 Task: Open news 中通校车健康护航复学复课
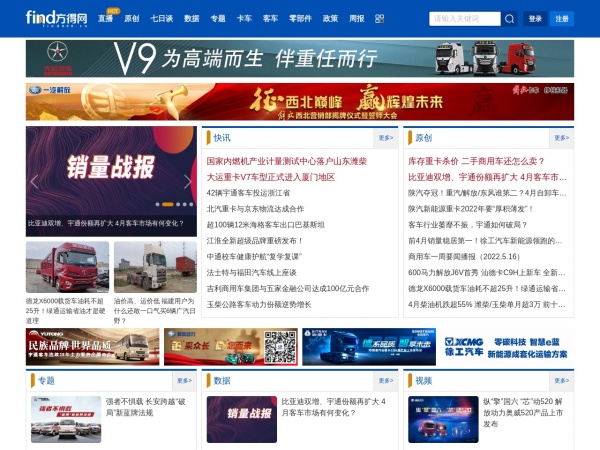[x=254, y=257]
